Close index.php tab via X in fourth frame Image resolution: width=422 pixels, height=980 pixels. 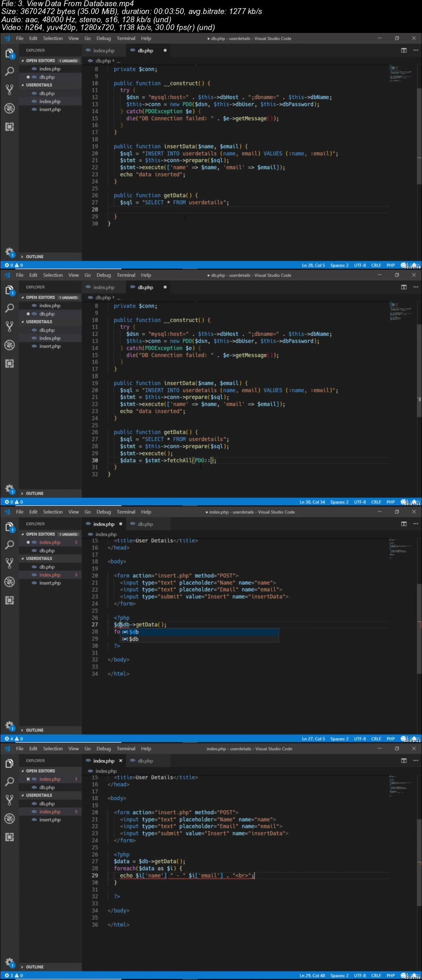tap(121, 761)
